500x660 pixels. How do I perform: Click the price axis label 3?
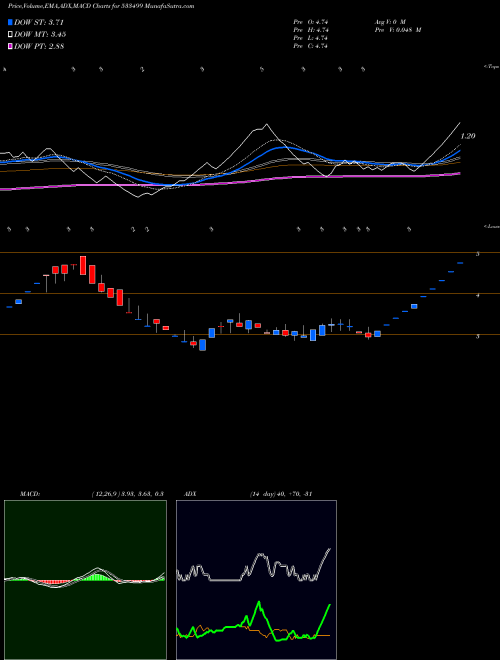point(478,337)
